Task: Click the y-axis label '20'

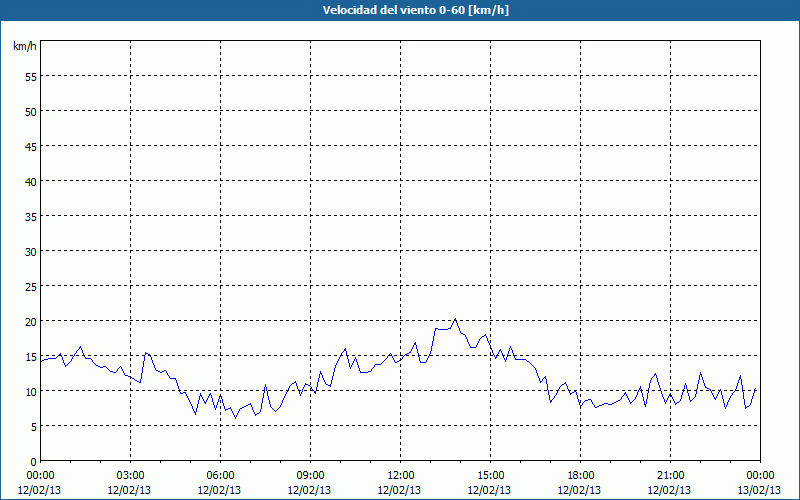Action: click(x=31, y=322)
